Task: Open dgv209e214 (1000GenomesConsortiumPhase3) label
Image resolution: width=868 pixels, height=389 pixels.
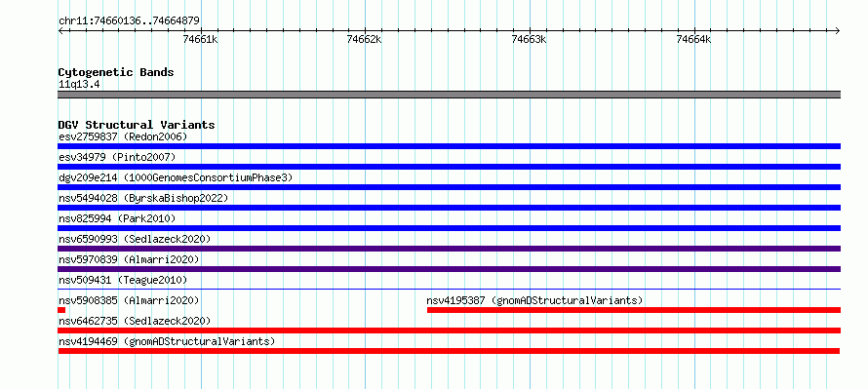Action: pyautogui.click(x=176, y=177)
